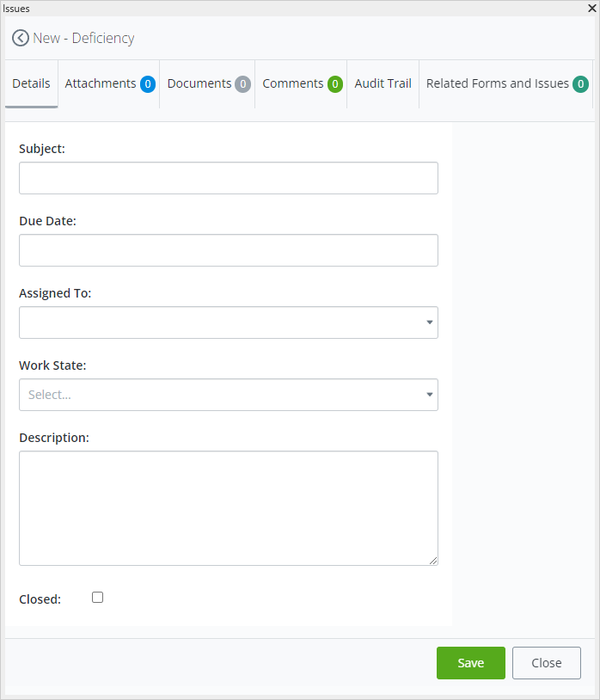Screen dimensions: 600x700
Task: Select the Details tab
Action: (31, 84)
